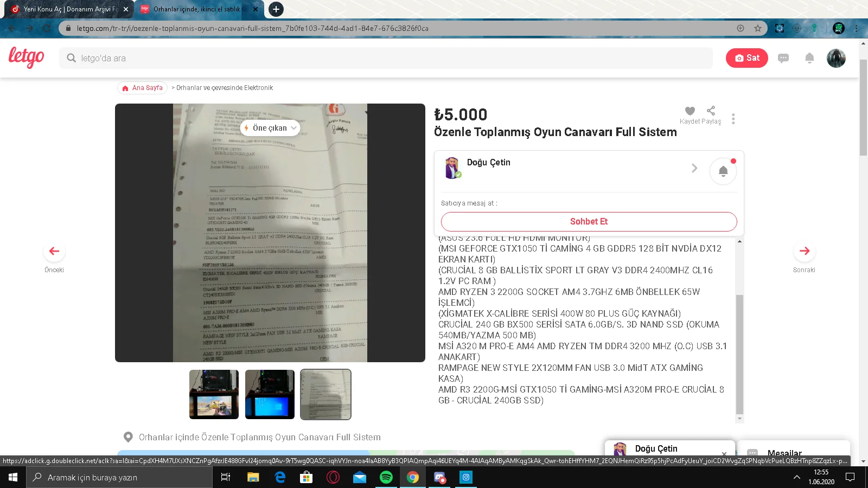Go to previous listing with Önceki arrow
868x488 pixels.
click(x=54, y=251)
